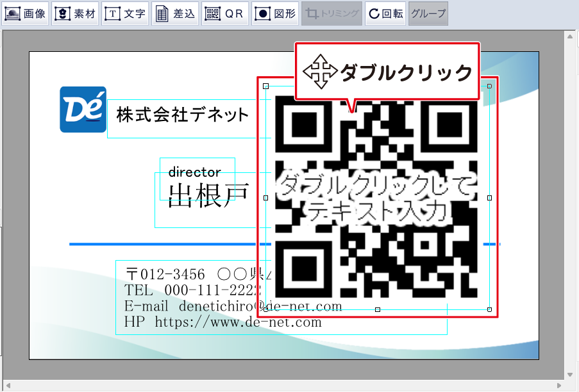579x392 pixels.
Task: Open the 素材 (materials) tool
Action: point(75,13)
